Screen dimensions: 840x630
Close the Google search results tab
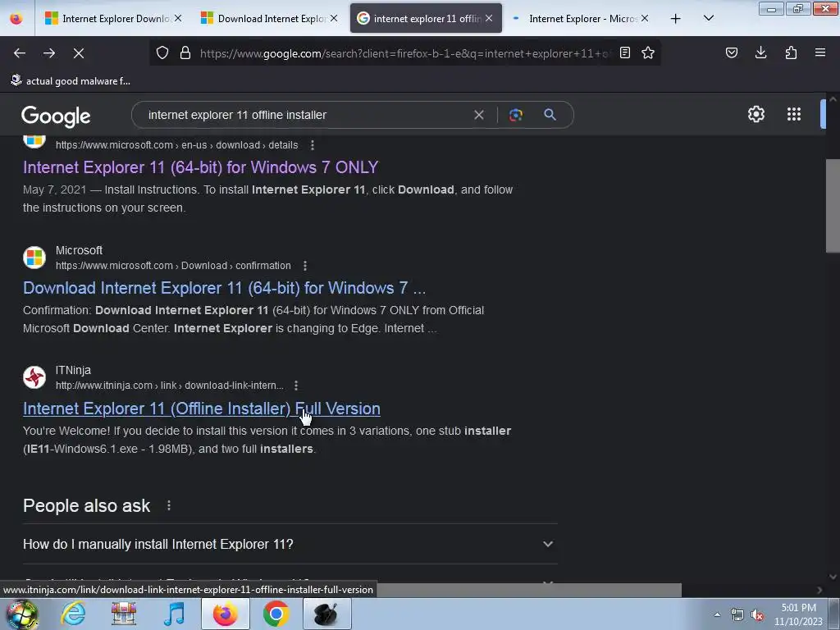pyautogui.click(x=489, y=18)
